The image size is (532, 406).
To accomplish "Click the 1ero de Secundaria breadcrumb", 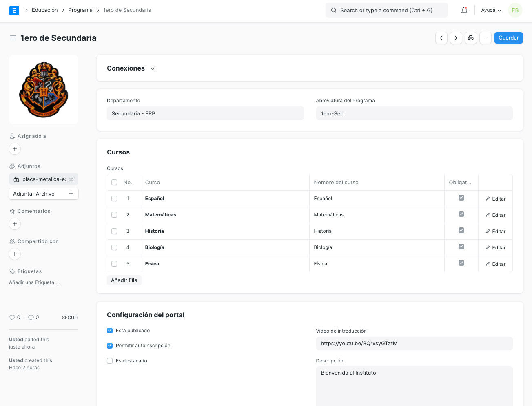I will (x=127, y=10).
